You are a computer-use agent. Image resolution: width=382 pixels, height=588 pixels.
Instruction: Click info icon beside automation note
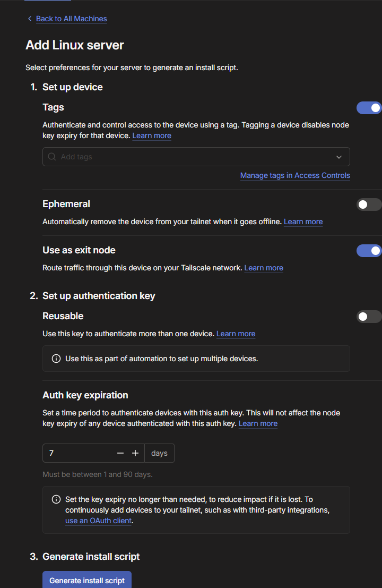(x=56, y=359)
